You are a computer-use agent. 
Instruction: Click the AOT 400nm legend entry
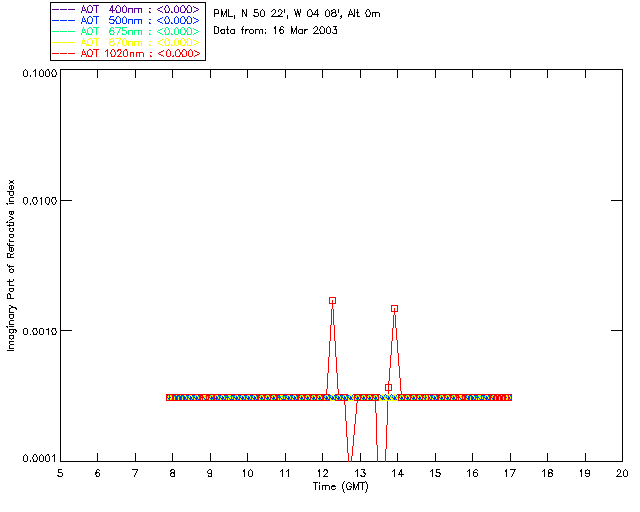[x=126, y=9]
